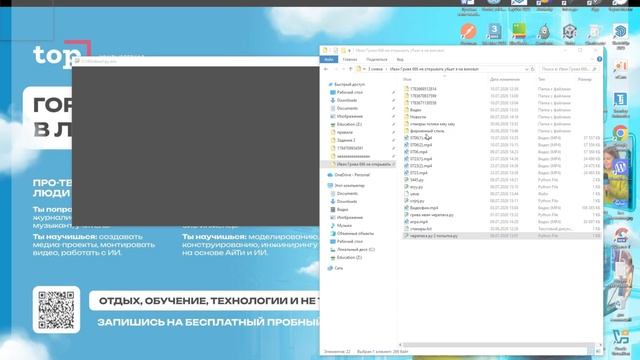The height and width of the screenshot is (360, 640).
Task: Open Downloads under Быстрый доступ
Action: [347, 100]
